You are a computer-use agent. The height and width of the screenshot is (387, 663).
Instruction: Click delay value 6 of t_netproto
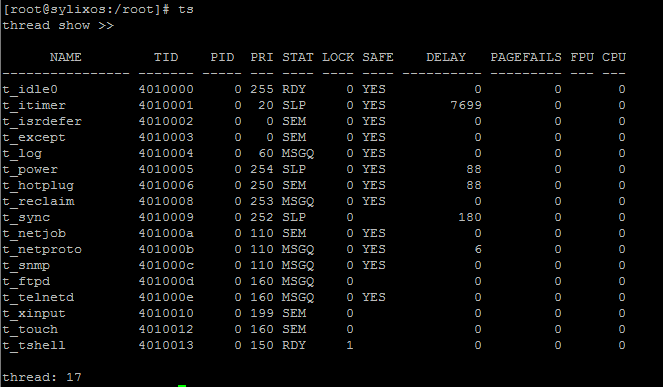478,250
